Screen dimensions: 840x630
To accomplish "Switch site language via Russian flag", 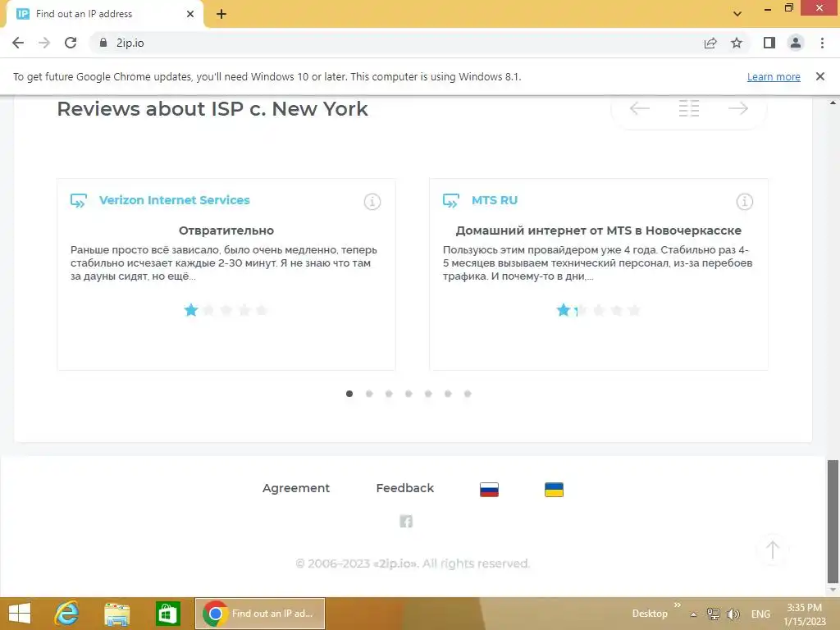I will (x=489, y=490).
